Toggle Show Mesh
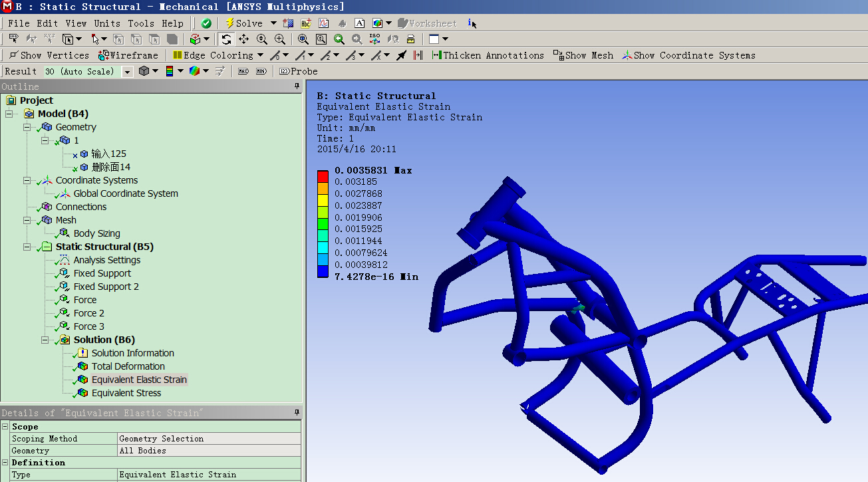 coord(583,55)
